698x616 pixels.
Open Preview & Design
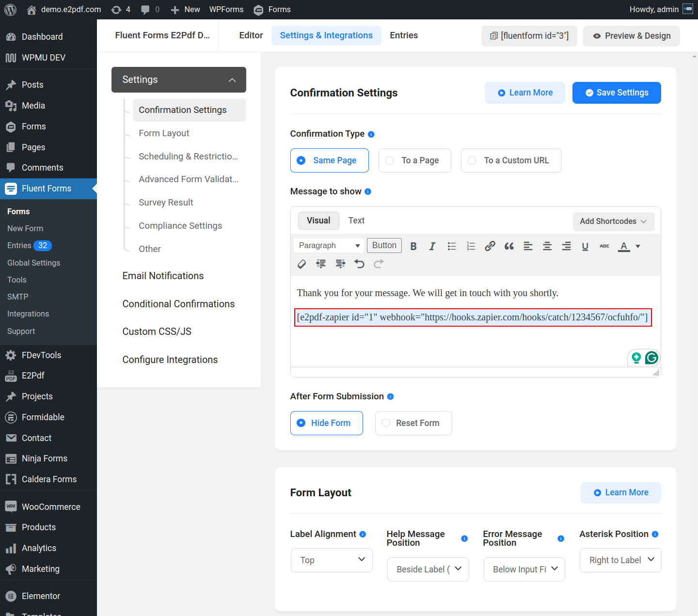pyautogui.click(x=631, y=36)
